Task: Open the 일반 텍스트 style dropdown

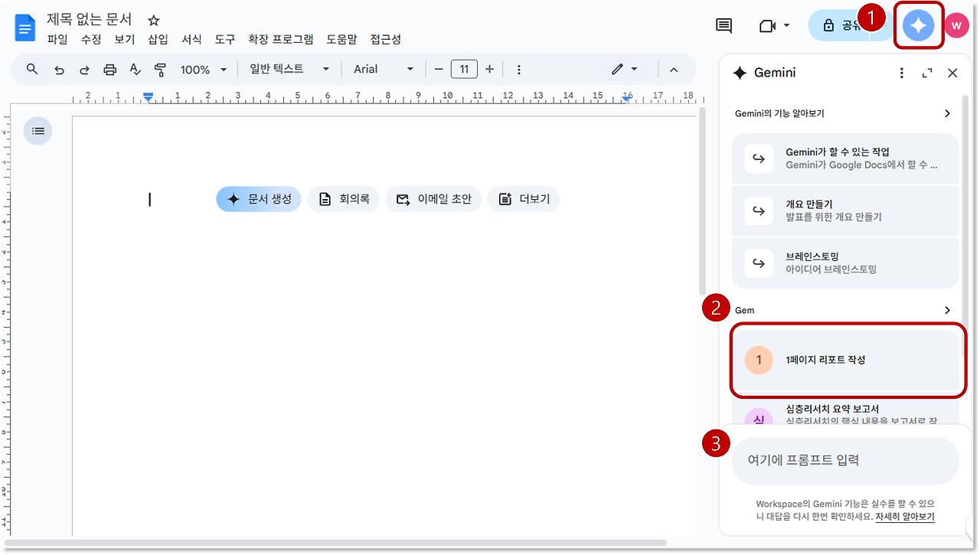Action: (289, 70)
